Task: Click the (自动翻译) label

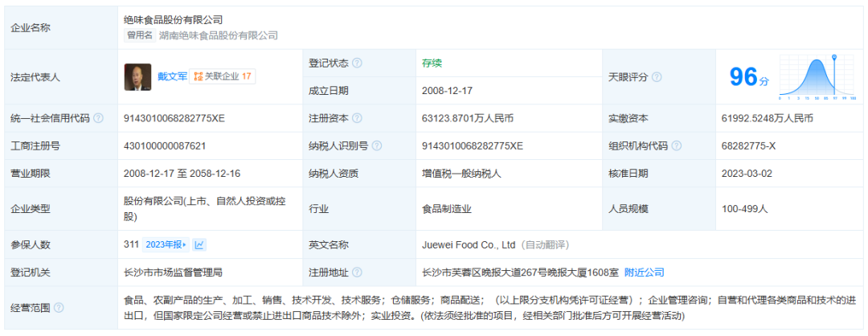Action: 544,244
